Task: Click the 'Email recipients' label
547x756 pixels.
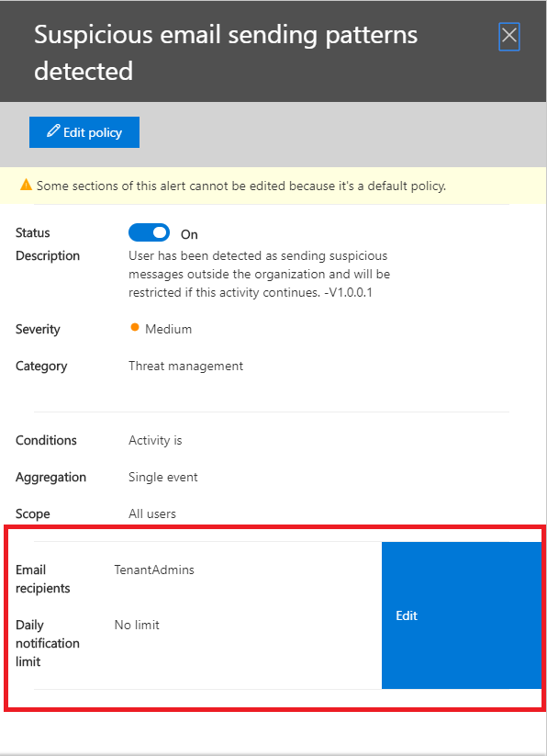Action: click(x=43, y=579)
